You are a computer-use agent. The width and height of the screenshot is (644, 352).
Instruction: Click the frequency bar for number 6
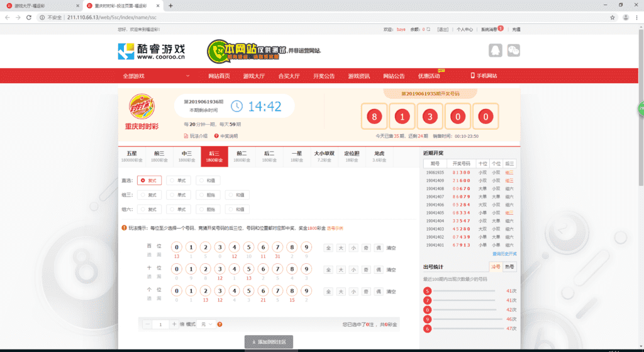click(469, 329)
